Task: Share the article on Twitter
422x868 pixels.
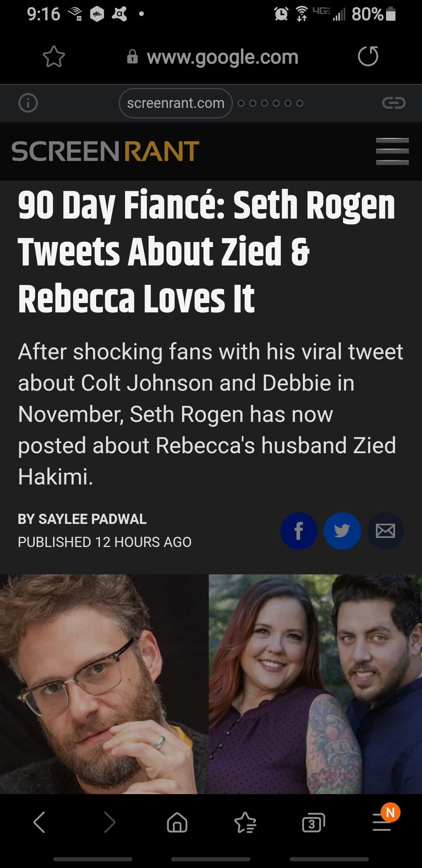Action: [x=342, y=531]
